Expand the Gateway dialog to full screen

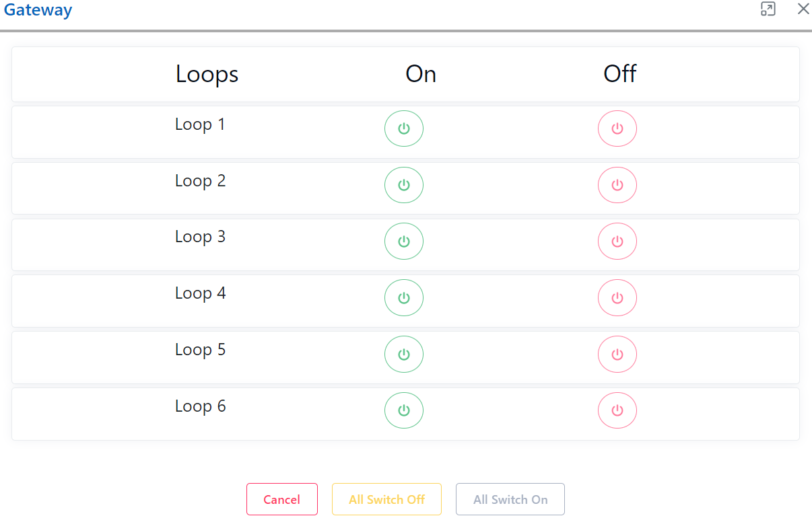pos(768,9)
